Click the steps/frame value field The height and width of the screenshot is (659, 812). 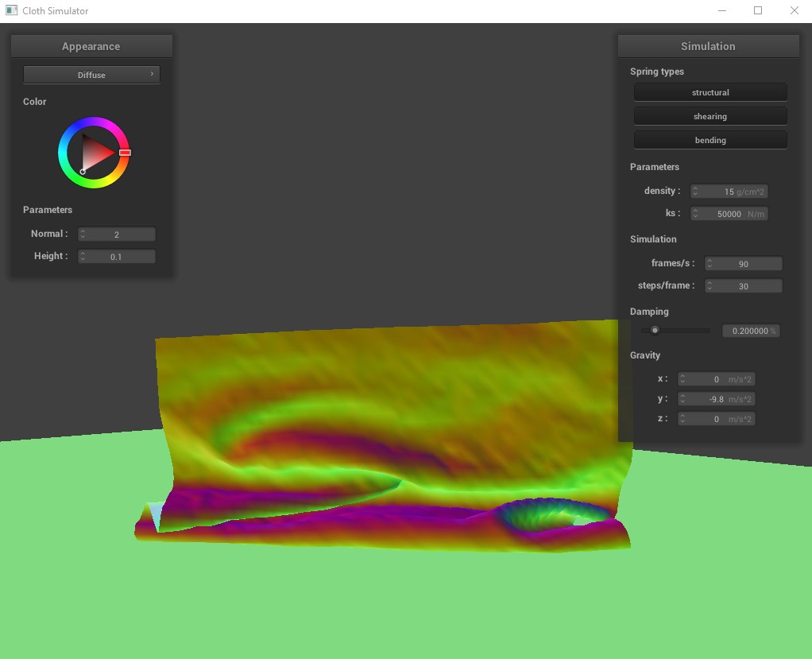click(743, 286)
